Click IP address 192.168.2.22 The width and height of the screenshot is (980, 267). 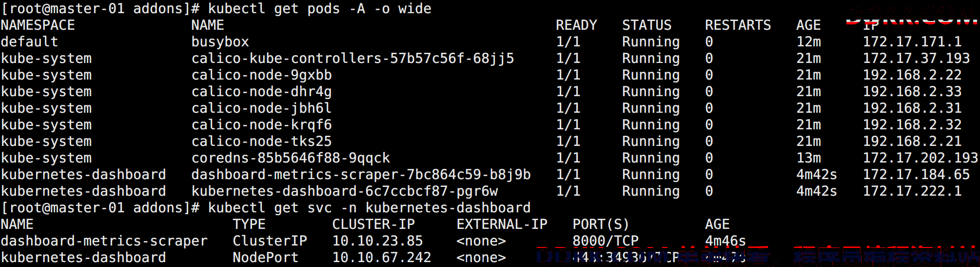tap(912, 75)
